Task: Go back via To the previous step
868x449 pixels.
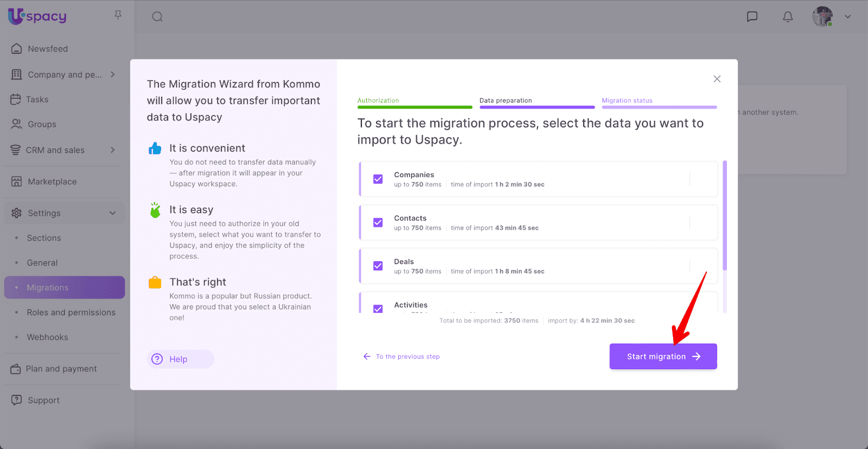Action: (407, 357)
